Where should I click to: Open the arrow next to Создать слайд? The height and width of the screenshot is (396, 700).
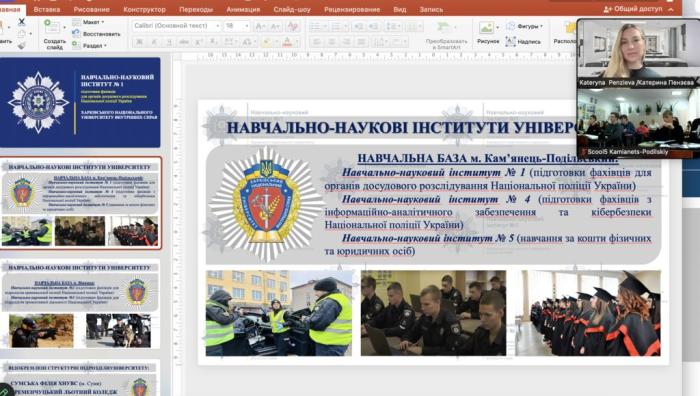tap(64, 28)
